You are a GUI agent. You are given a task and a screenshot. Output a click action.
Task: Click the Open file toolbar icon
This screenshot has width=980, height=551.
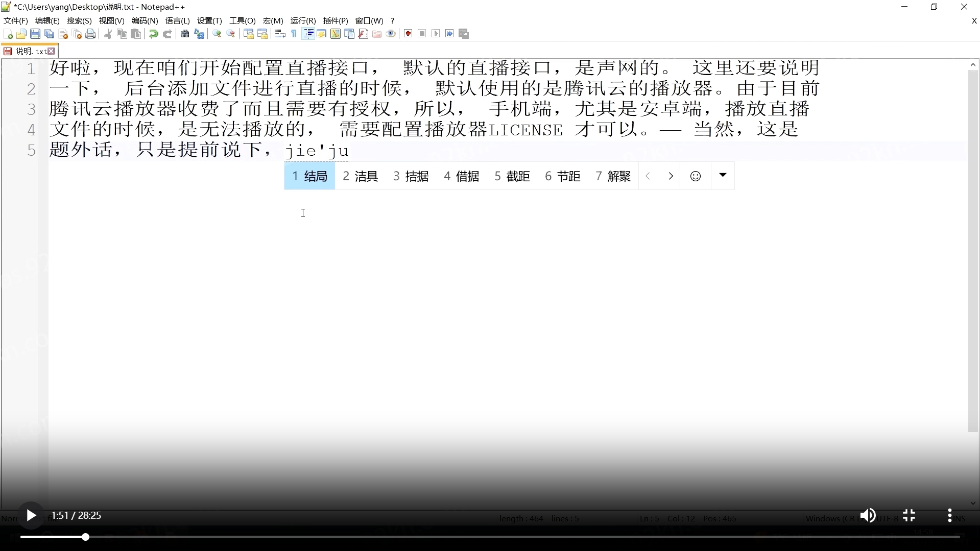(x=21, y=34)
